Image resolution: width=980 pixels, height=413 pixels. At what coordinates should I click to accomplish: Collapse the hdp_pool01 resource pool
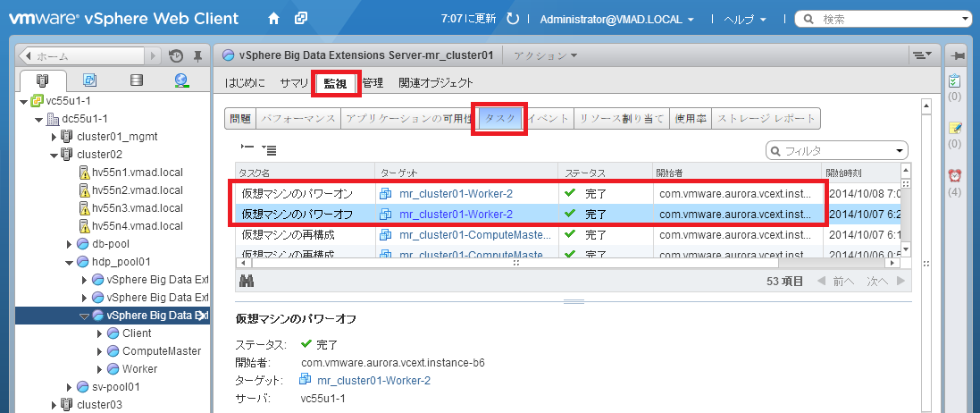click(70, 262)
